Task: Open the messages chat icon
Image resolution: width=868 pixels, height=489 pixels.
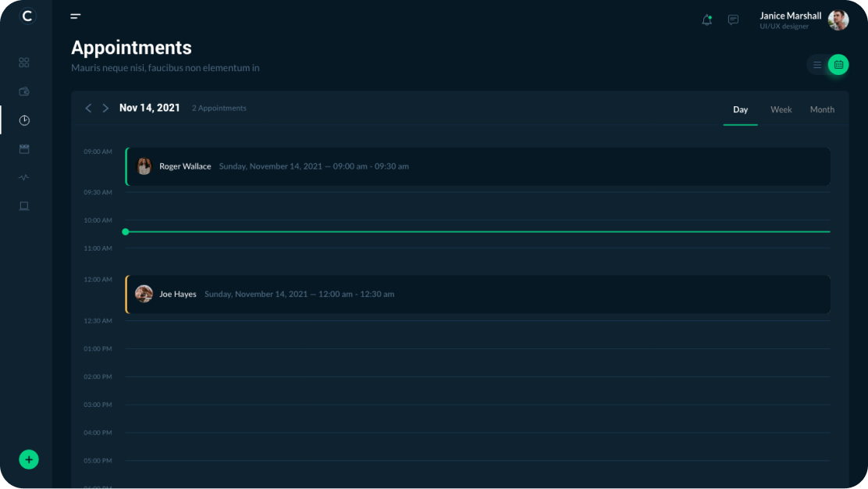Action: (x=733, y=20)
